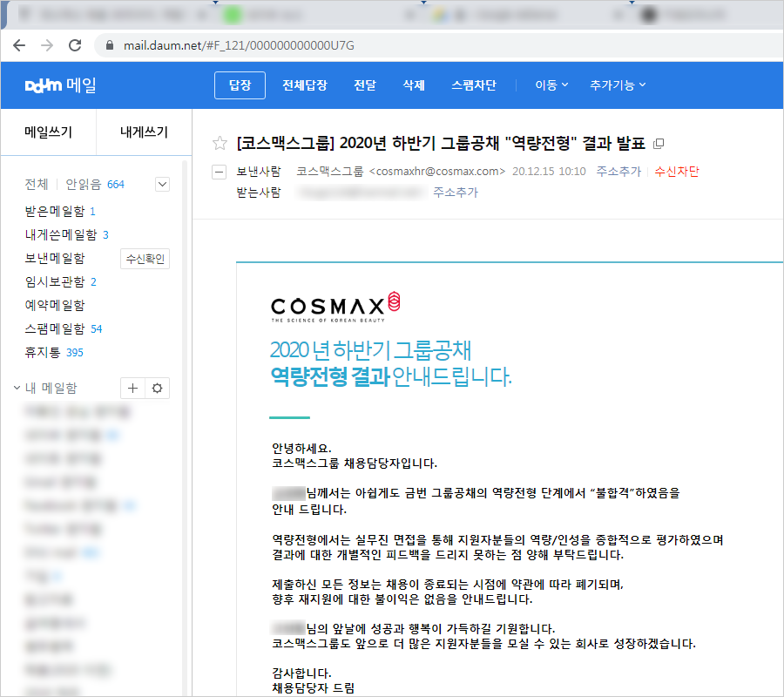784x697 pixels.
Task: Add new mailbox with plus icon
Action: tap(133, 389)
